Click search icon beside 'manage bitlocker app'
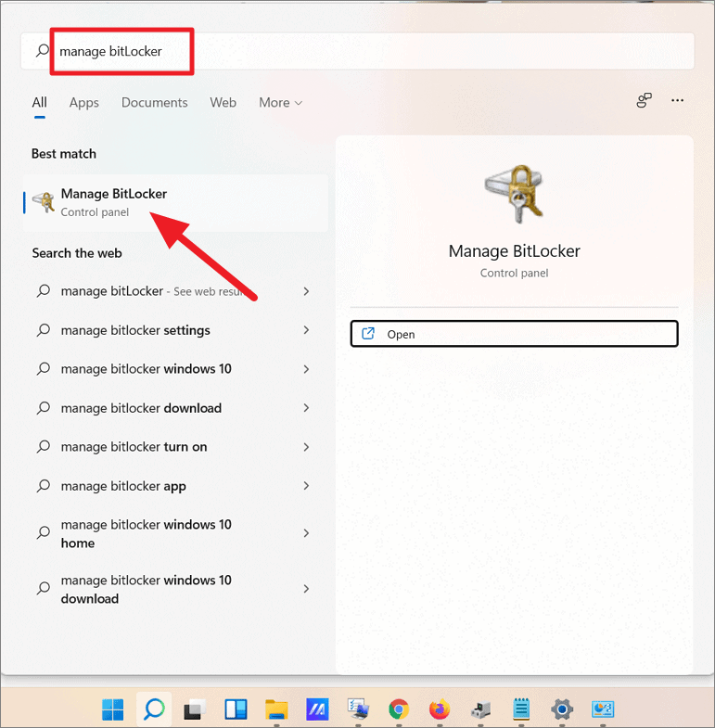The width and height of the screenshot is (715, 728). pos(44,486)
